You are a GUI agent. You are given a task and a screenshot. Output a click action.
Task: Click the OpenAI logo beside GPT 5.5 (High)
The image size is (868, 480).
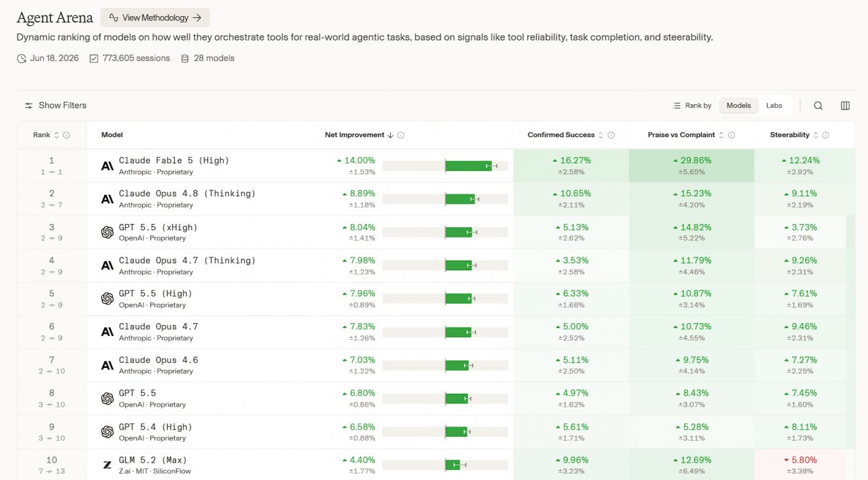point(107,299)
